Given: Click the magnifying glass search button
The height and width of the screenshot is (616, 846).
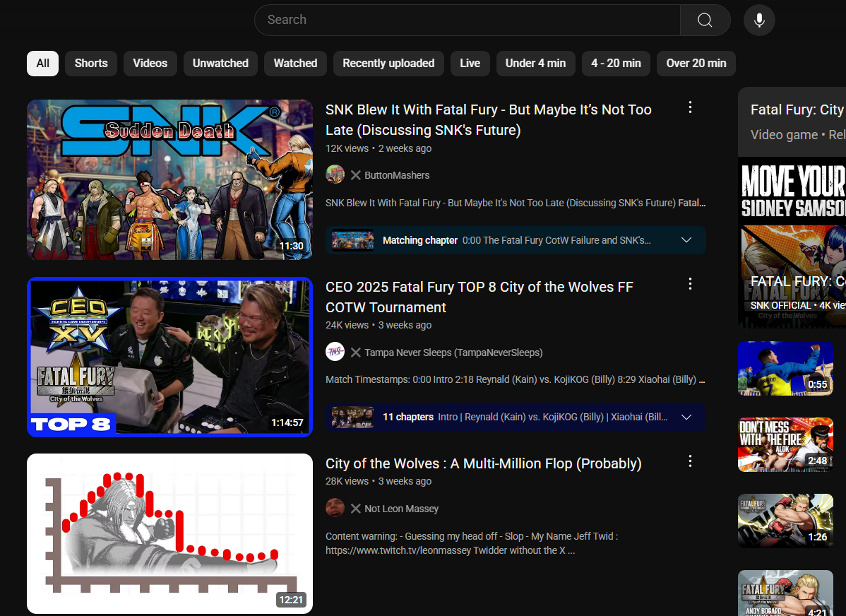Looking at the screenshot, I should point(705,20).
